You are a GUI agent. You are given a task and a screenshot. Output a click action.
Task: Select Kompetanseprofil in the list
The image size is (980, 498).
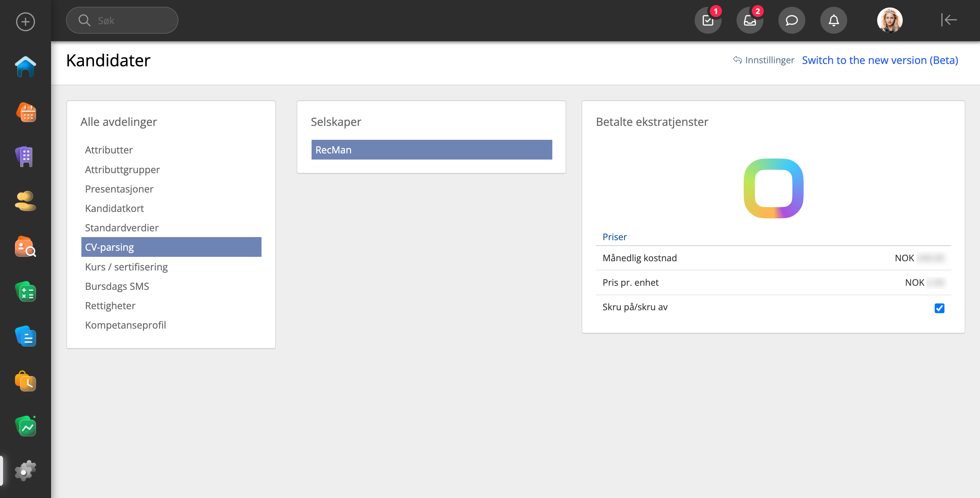(x=126, y=325)
